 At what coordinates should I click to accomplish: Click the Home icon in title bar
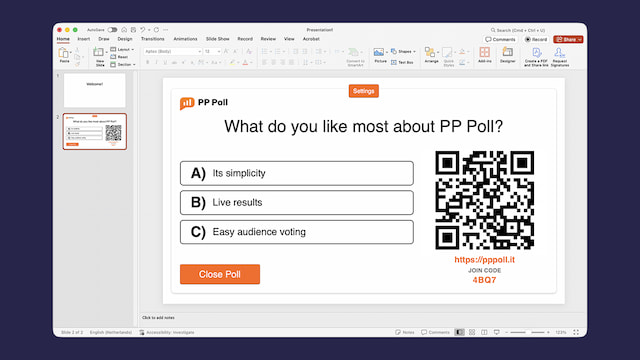click(x=124, y=30)
